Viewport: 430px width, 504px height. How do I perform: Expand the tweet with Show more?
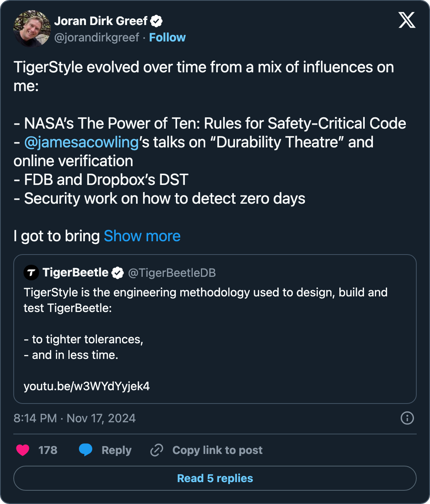coord(142,236)
